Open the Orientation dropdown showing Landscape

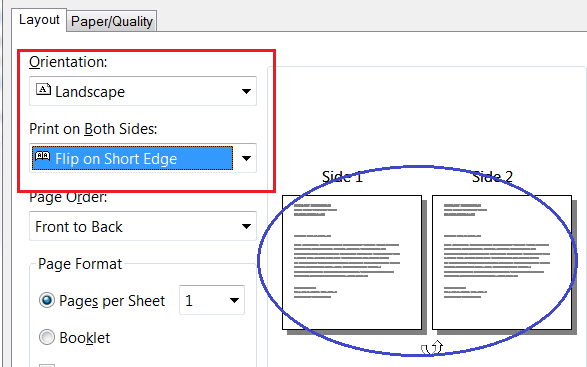(143, 91)
